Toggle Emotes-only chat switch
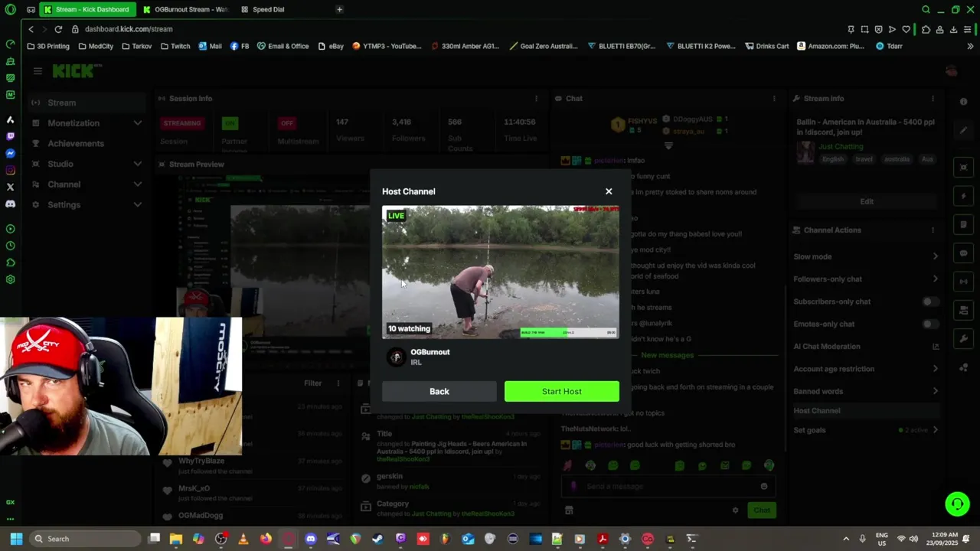980x551 pixels. [x=929, y=324]
